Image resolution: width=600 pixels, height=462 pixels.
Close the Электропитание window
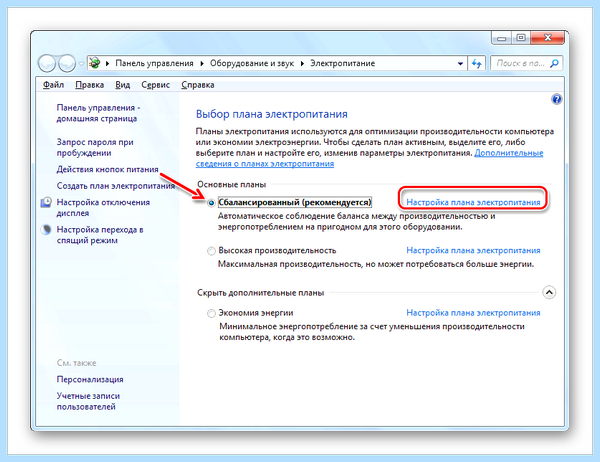pyautogui.click(x=547, y=38)
